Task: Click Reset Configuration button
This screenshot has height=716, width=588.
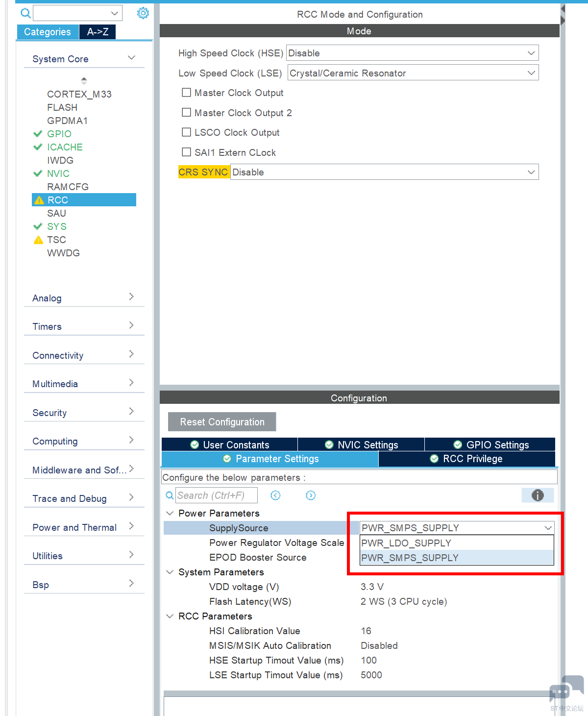Action: tap(222, 422)
